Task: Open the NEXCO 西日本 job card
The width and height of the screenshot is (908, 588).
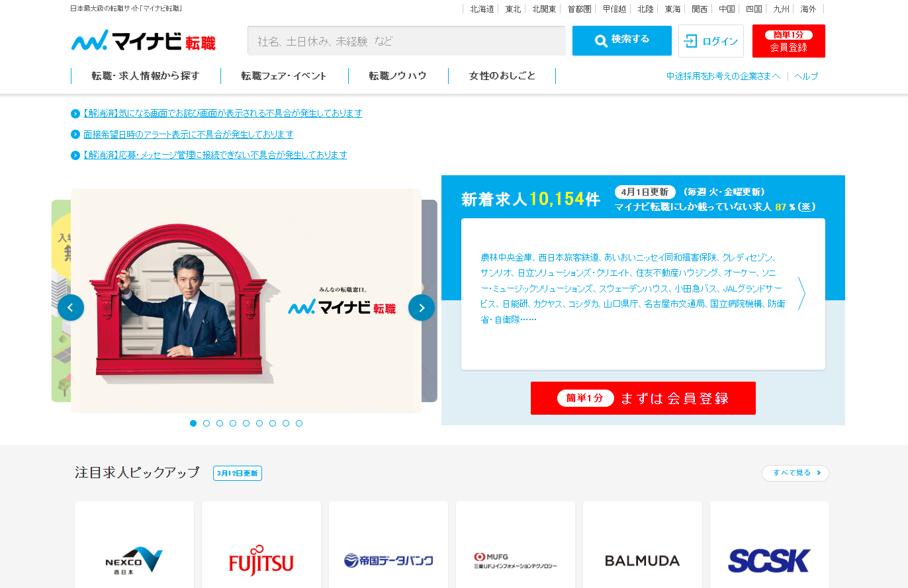Action: 134,545
